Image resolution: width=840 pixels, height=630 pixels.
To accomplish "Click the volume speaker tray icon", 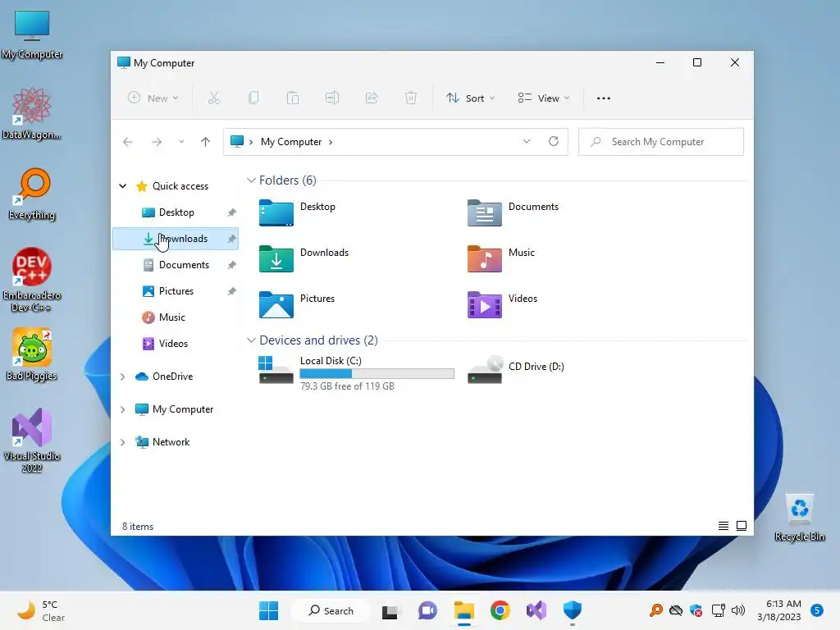I will click(x=738, y=610).
